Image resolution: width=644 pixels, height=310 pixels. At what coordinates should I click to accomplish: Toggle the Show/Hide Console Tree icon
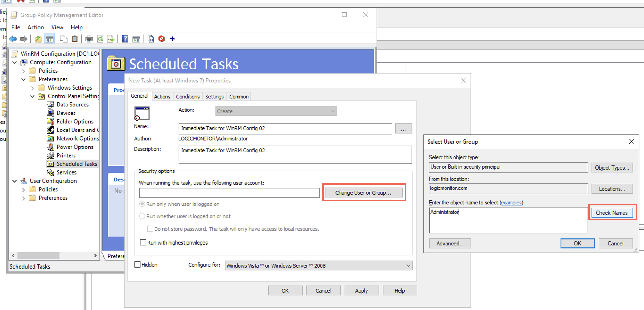50,39
